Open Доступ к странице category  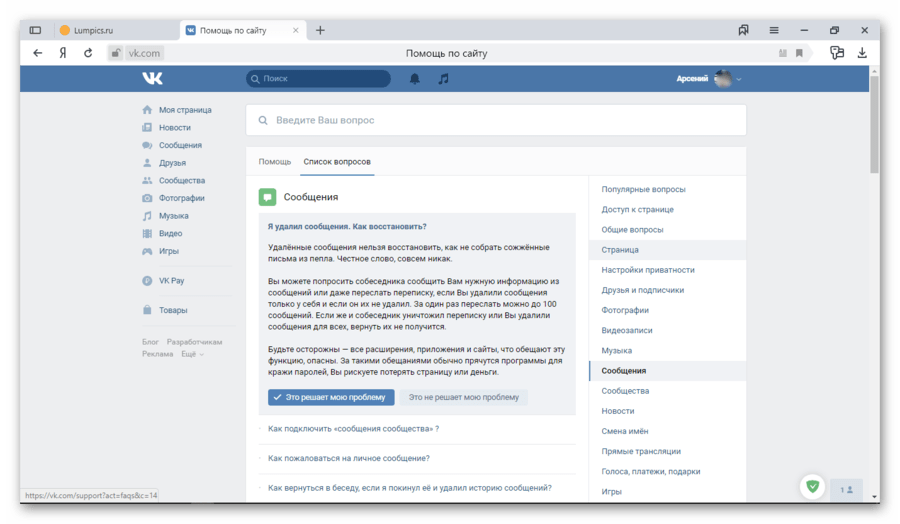(x=637, y=209)
